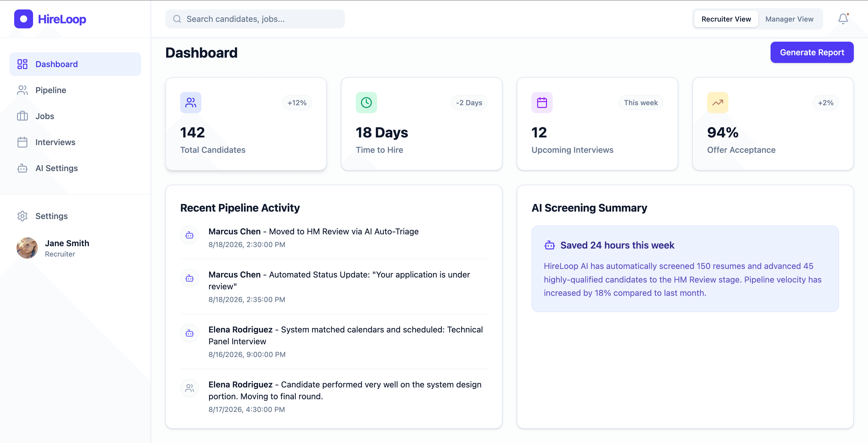868x443 pixels.
Task: Open Pipeline page
Action: pos(75,90)
